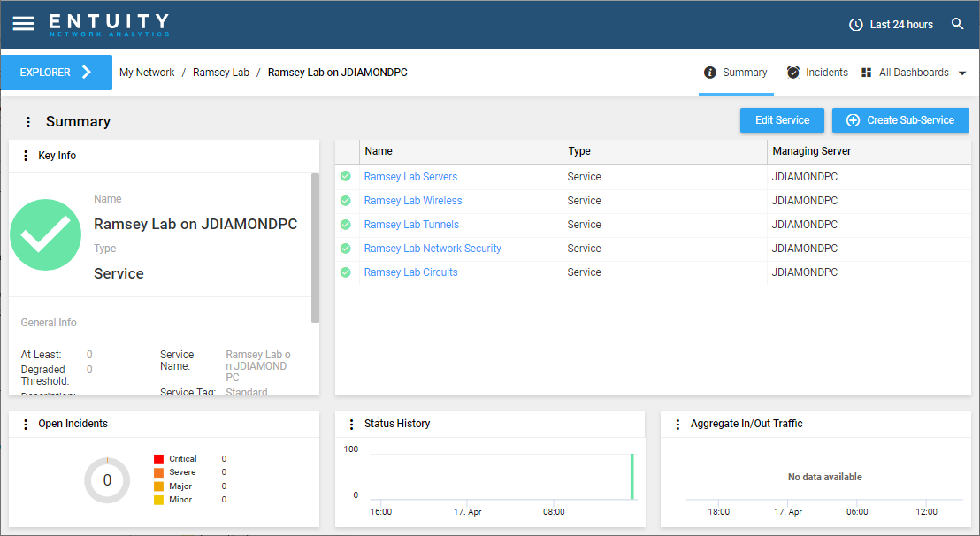Open the hamburger main menu
The image size is (980, 536).
click(24, 24)
